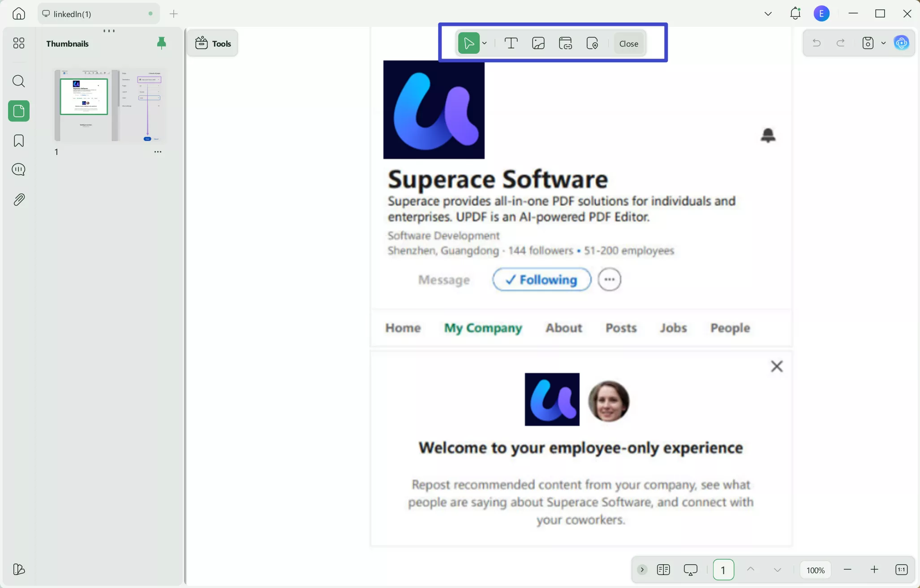Click the Link tool icon

565,43
